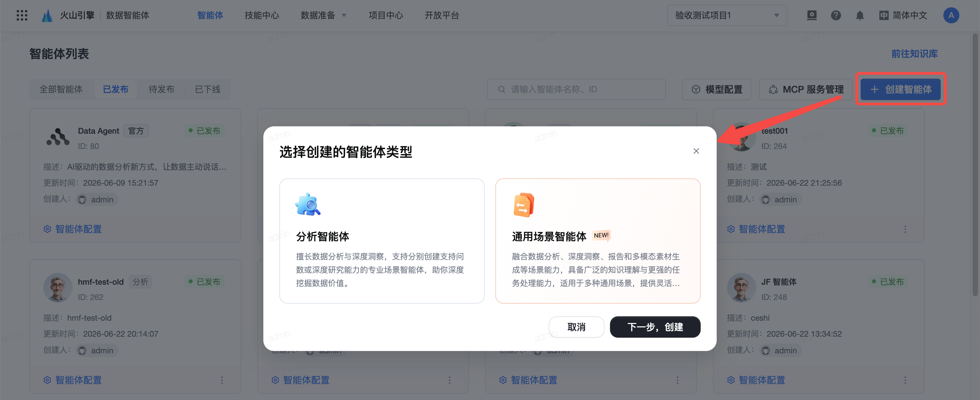Screen dimensions: 980x400
Task: Focus the agent name or ID search field
Action: [x=576, y=89]
